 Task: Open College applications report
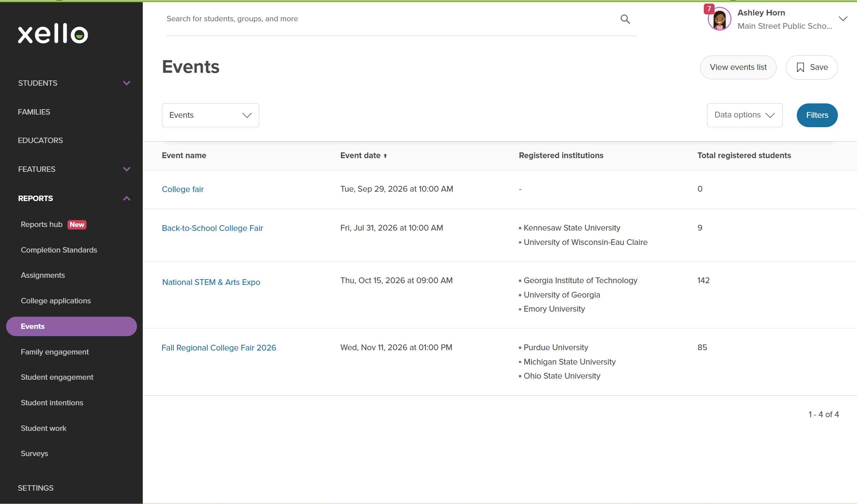click(56, 301)
